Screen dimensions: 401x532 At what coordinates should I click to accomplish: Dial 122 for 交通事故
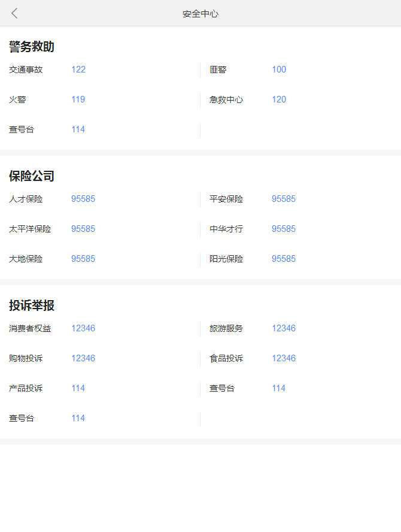tap(78, 69)
